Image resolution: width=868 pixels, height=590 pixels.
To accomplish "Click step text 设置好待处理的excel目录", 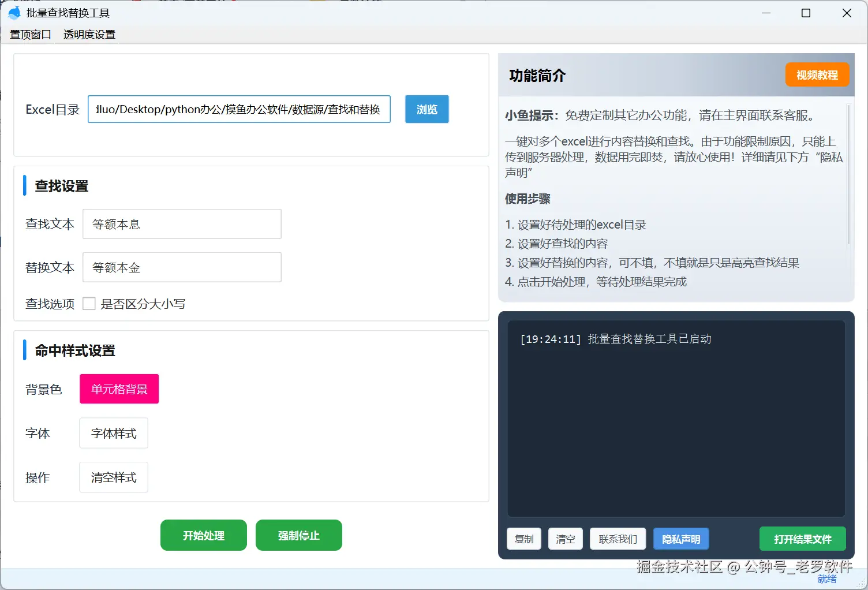I will (x=582, y=225).
